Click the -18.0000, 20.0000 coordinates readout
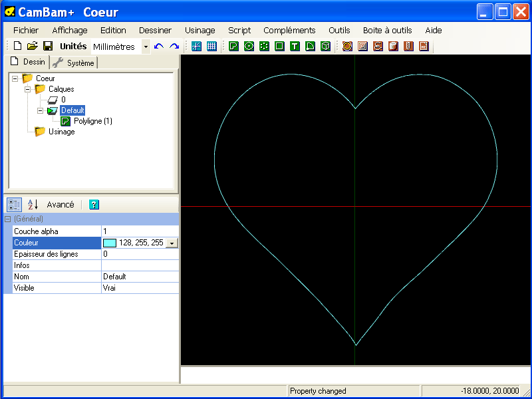Screen dimensions: 532x399 [x=490, y=391]
